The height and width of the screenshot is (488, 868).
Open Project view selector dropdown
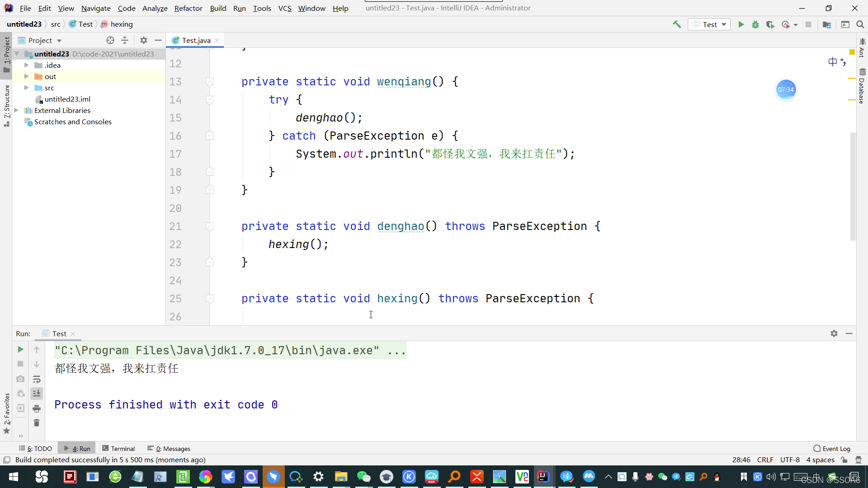click(x=40, y=40)
